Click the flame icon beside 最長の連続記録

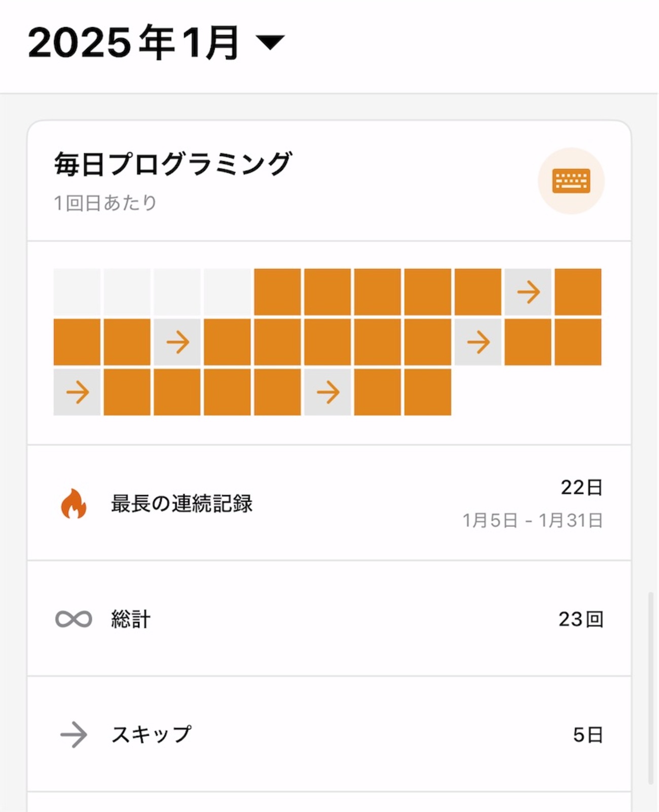click(x=74, y=503)
